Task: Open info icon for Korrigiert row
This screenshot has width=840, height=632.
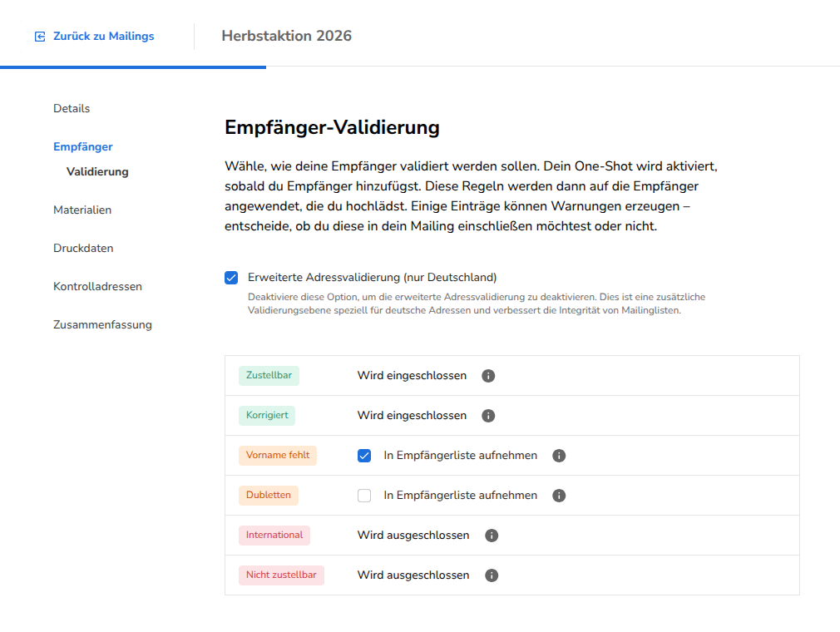Action: tap(488, 416)
